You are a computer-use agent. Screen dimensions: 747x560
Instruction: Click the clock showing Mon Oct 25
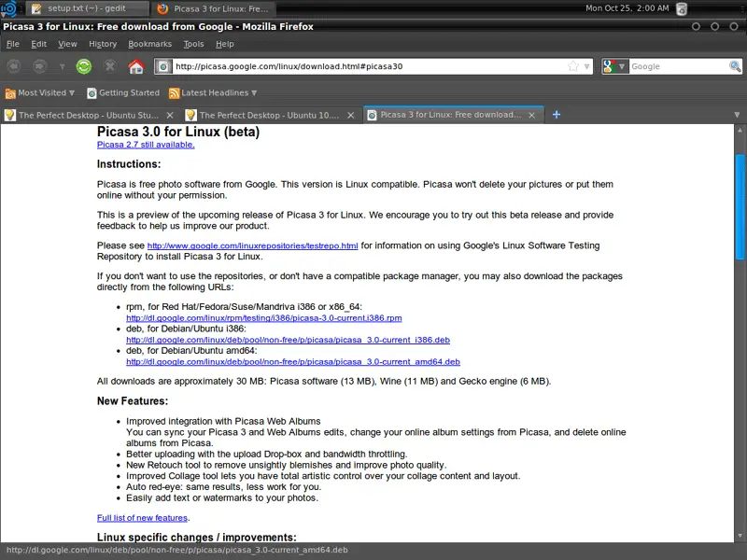[627, 8]
